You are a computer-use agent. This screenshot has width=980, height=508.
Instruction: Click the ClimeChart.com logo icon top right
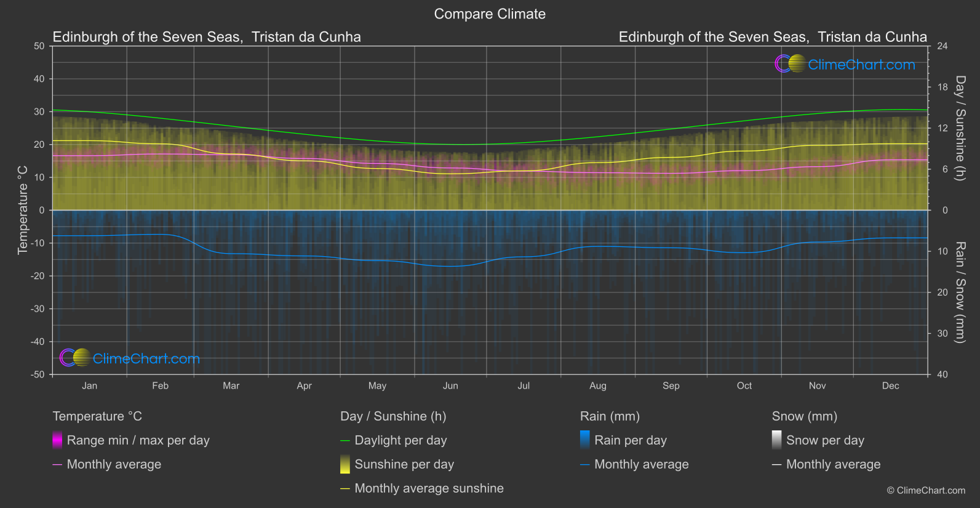pos(790,63)
